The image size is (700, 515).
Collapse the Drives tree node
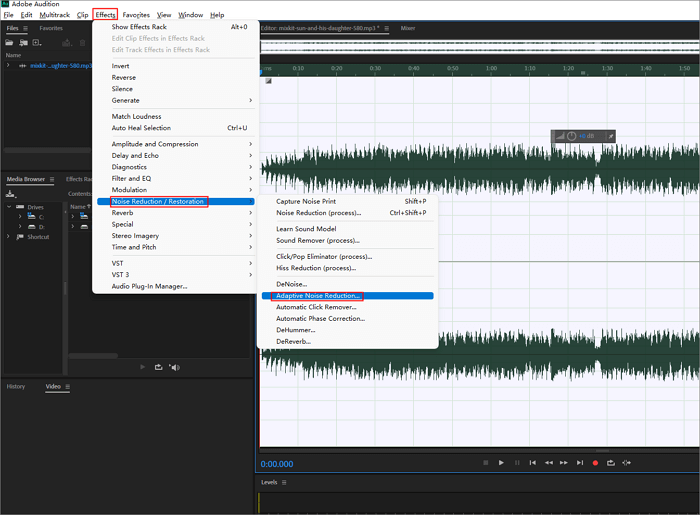click(x=9, y=207)
